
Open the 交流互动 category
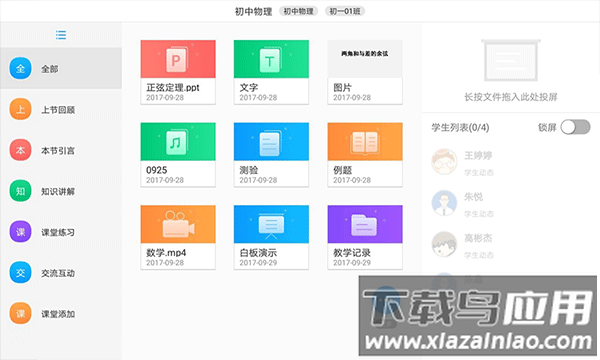pyautogui.click(x=61, y=273)
